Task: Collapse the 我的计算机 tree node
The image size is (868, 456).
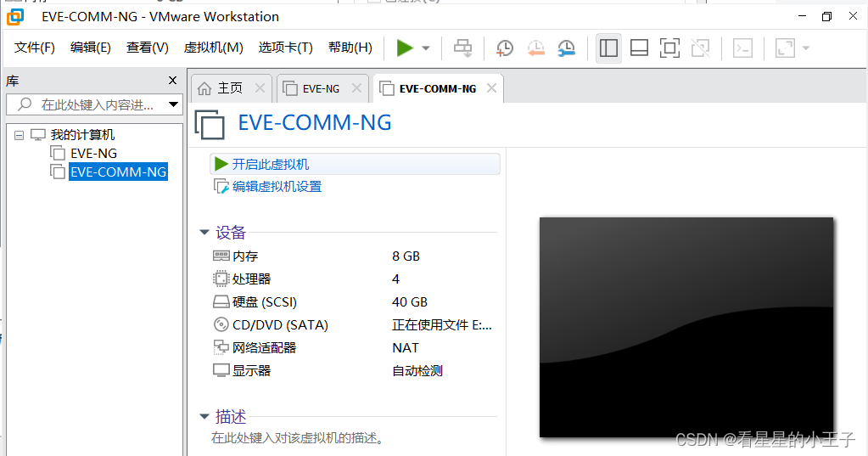Action: 20,135
